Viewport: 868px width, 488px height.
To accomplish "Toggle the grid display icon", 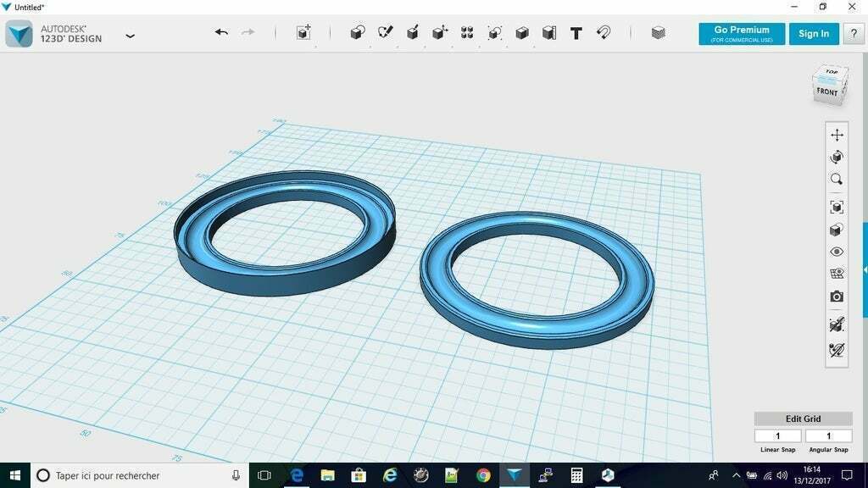I will (x=837, y=274).
